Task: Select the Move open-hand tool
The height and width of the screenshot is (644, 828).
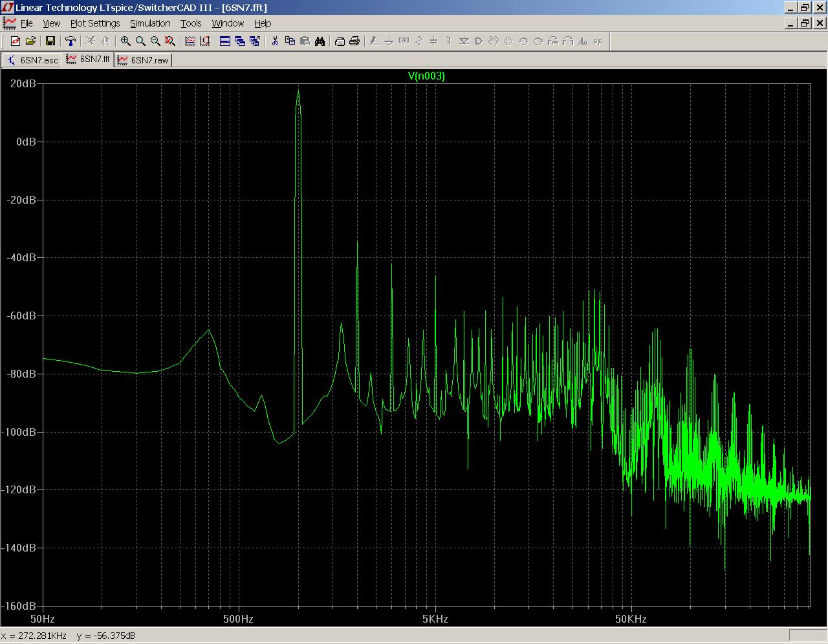Action: (x=494, y=41)
